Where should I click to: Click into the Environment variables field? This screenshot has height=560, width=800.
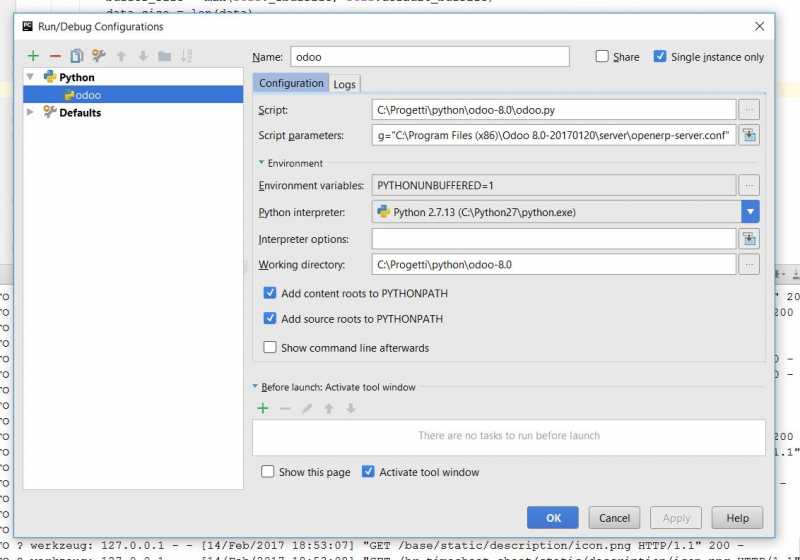554,186
